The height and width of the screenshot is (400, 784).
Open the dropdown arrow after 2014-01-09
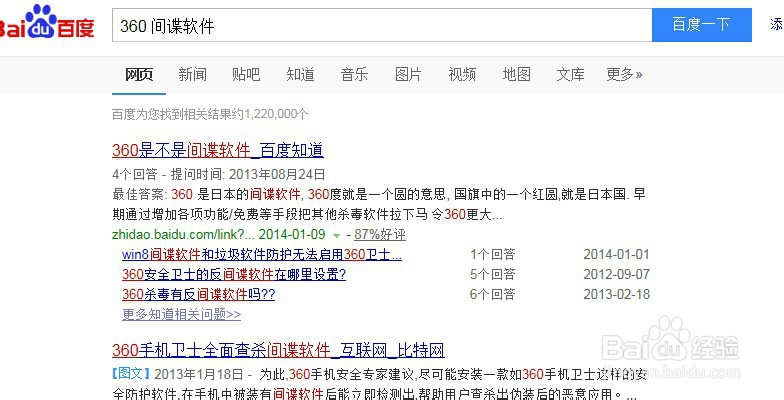(336, 235)
